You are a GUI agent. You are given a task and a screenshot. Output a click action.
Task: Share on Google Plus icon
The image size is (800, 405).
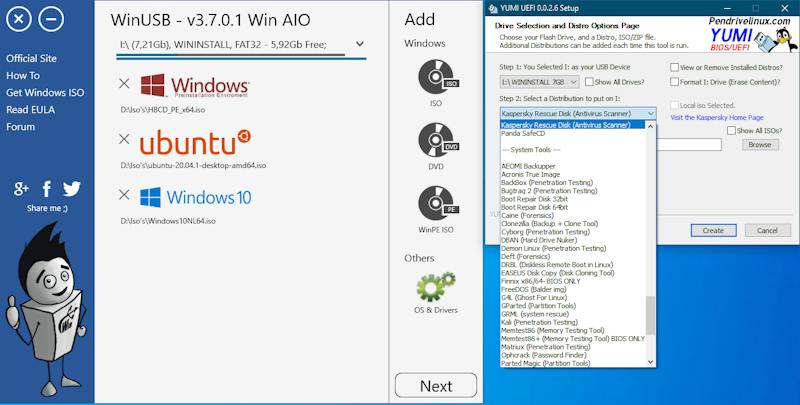(21, 189)
